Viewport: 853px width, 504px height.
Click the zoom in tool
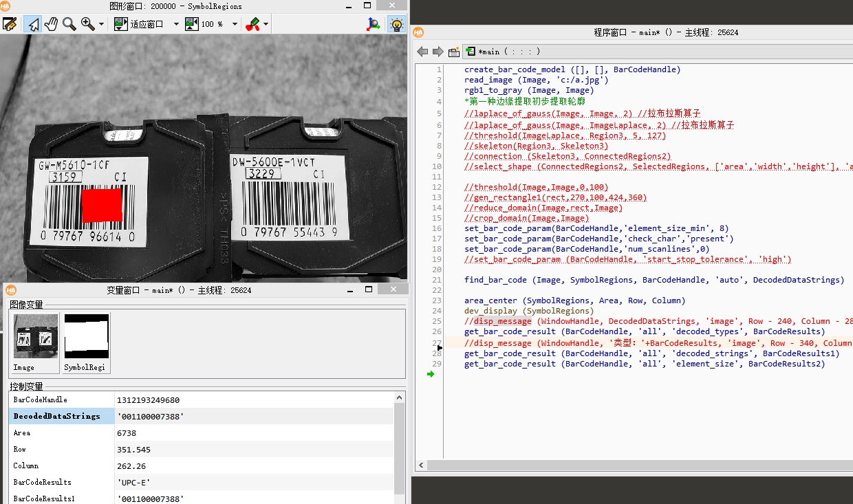pos(88,24)
